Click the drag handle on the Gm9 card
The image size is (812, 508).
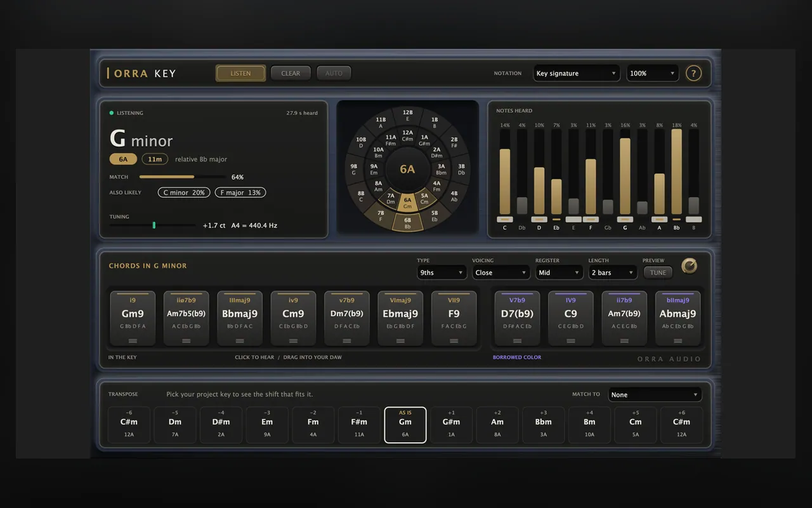(x=133, y=341)
